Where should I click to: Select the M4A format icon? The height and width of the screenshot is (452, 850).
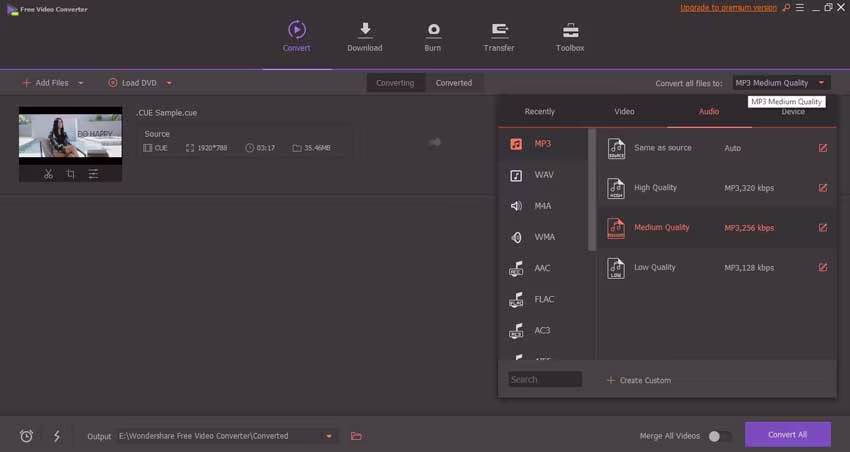(516, 206)
